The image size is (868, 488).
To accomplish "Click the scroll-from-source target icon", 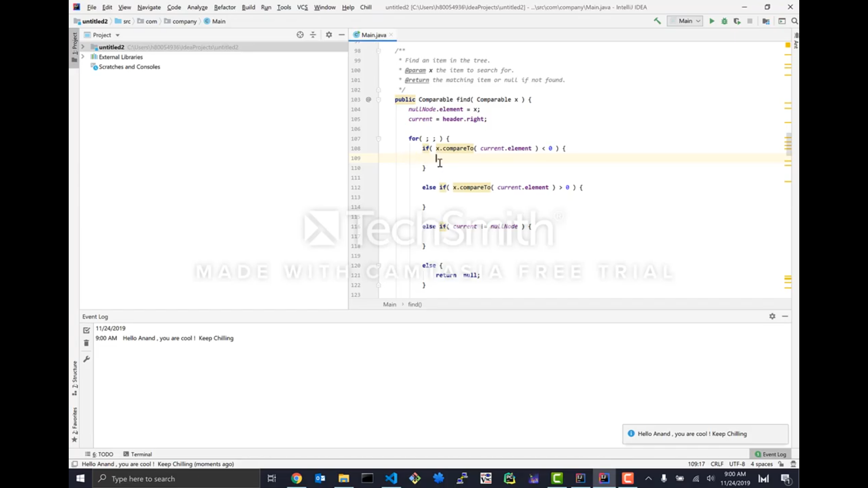I will pos(300,35).
